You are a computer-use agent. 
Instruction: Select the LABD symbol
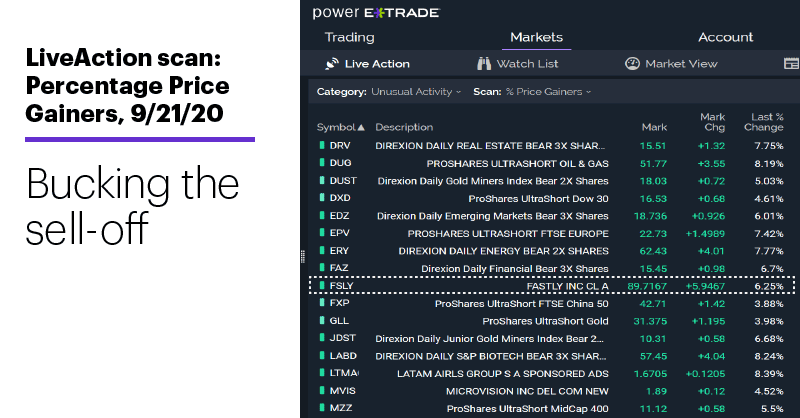[x=343, y=356]
